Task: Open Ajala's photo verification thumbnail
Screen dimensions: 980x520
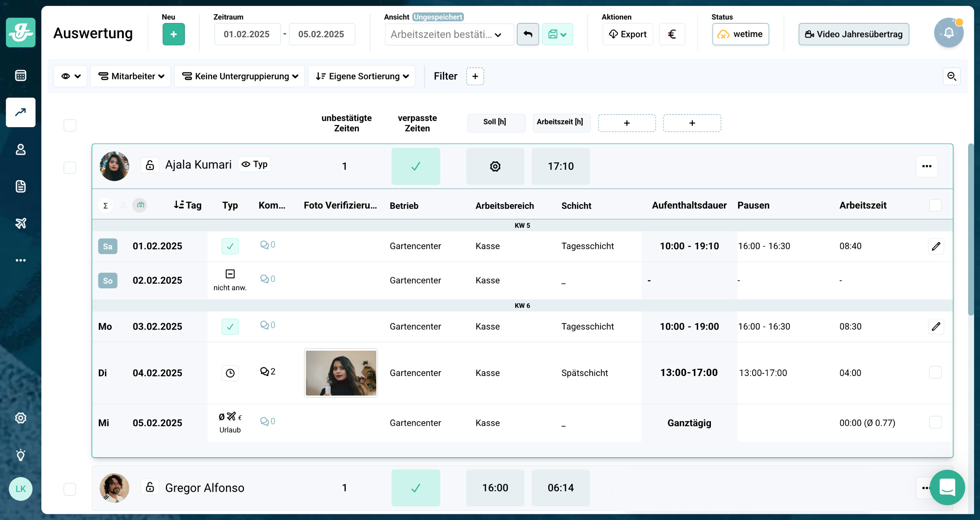Action: pyautogui.click(x=341, y=373)
